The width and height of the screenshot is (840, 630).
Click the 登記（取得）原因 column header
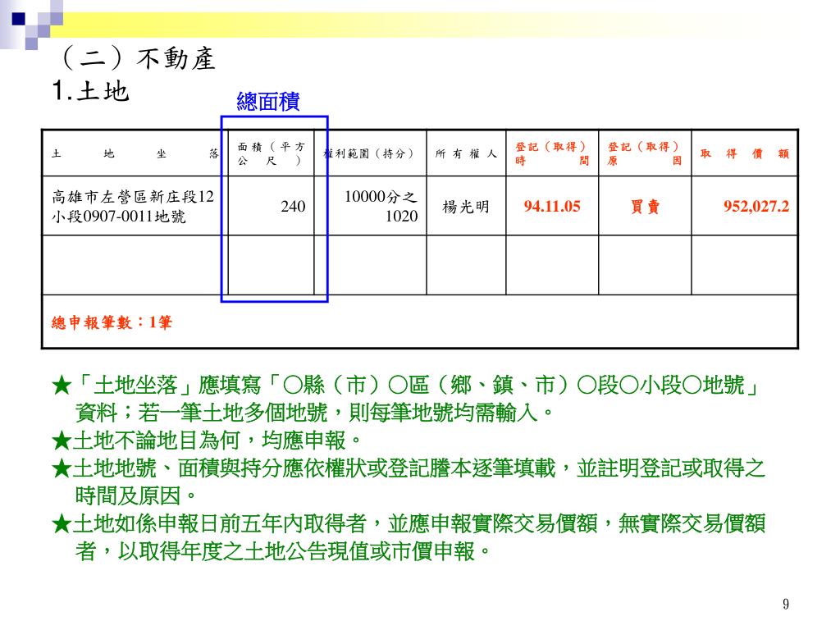click(x=645, y=153)
